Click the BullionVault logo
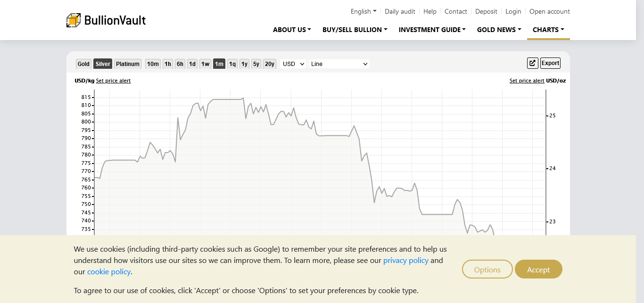Screen dimensions: 644x303 pos(106,20)
